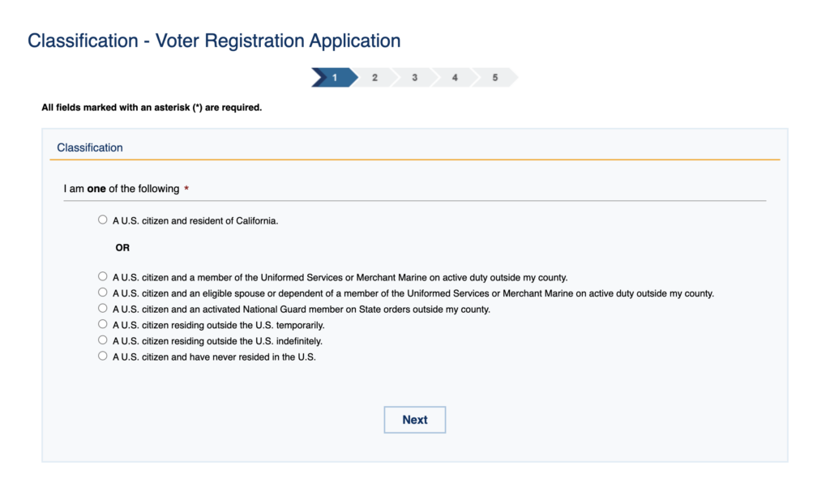Pick the activated National Guard member radio
Screen dimensions: 830x504
click(103, 308)
